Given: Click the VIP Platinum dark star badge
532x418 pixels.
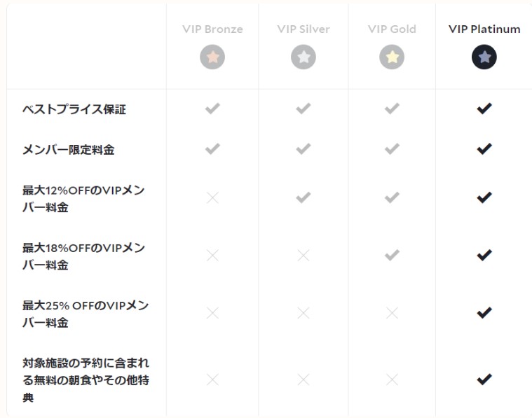Looking at the screenshot, I should (x=484, y=57).
